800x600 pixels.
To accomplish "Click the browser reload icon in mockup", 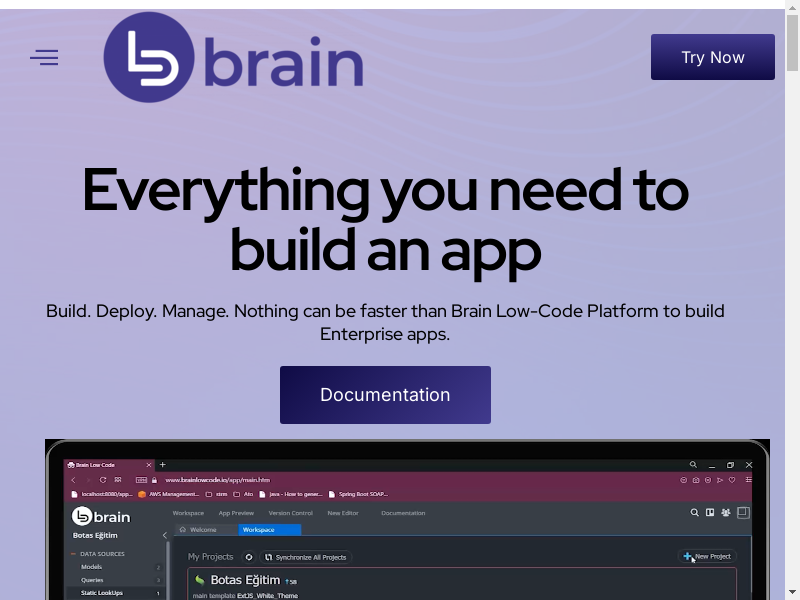I will pos(102,480).
